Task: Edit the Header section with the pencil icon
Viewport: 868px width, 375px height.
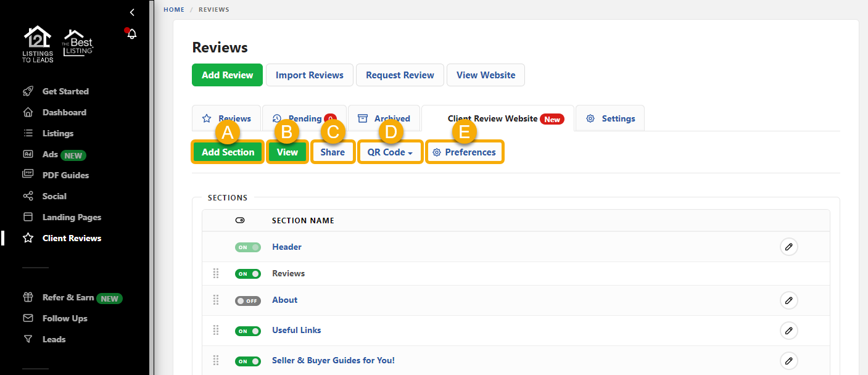Action: click(788, 247)
